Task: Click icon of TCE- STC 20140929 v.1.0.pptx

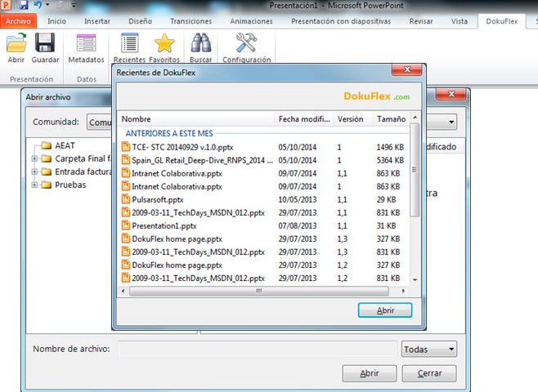Action: pos(126,147)
